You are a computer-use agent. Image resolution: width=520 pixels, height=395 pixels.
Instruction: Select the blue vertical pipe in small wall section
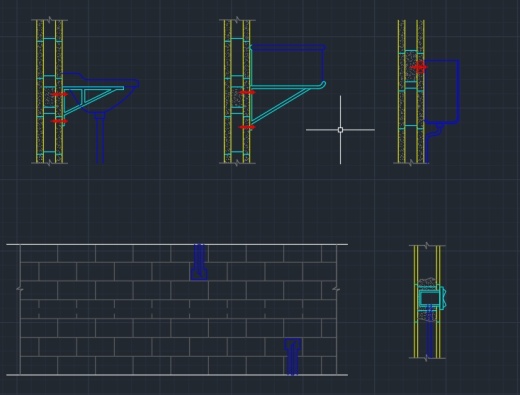coord(430,332)
